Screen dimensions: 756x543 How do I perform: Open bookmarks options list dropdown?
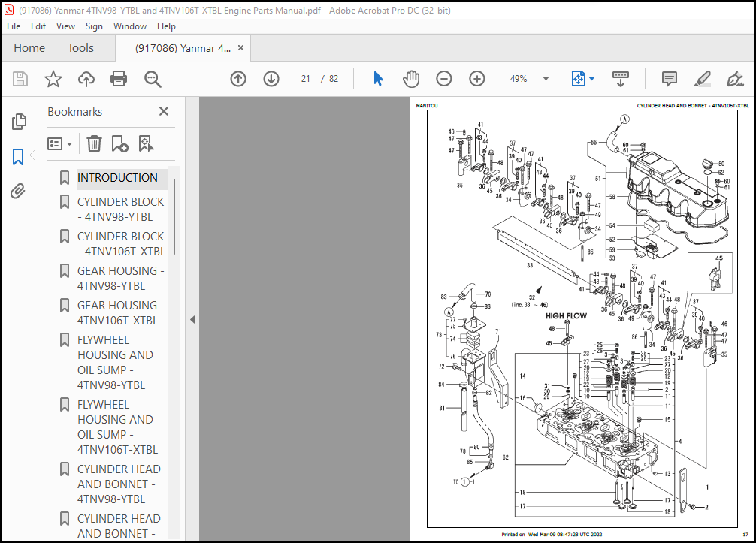click(x=60, y=143)
